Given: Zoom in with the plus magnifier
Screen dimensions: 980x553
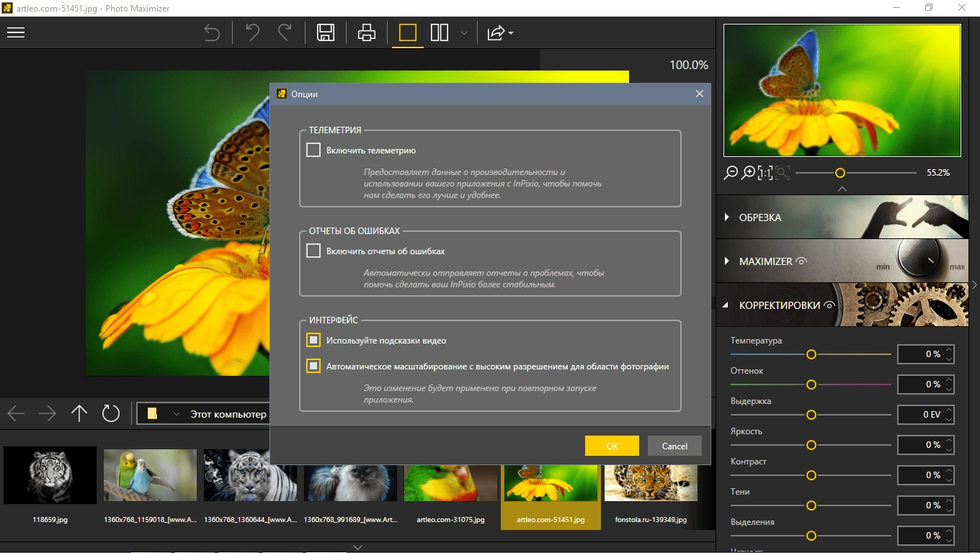Looking at the screenshot, I should (749, 173).
